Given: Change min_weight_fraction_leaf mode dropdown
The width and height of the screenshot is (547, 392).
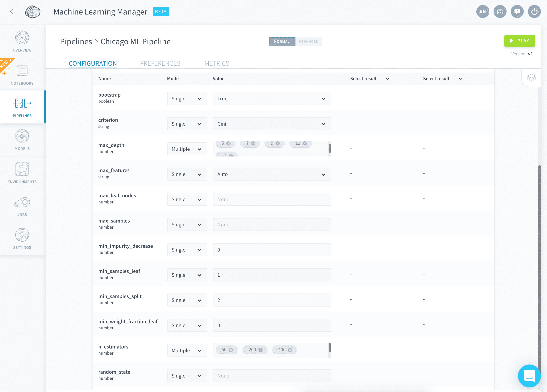Looking at the screenshot, I should 187,325.
